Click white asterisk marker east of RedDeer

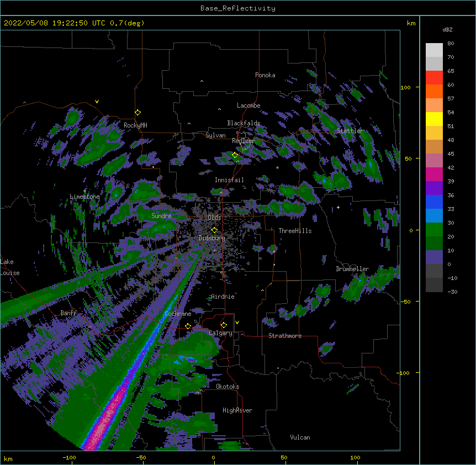click(277, 167)
